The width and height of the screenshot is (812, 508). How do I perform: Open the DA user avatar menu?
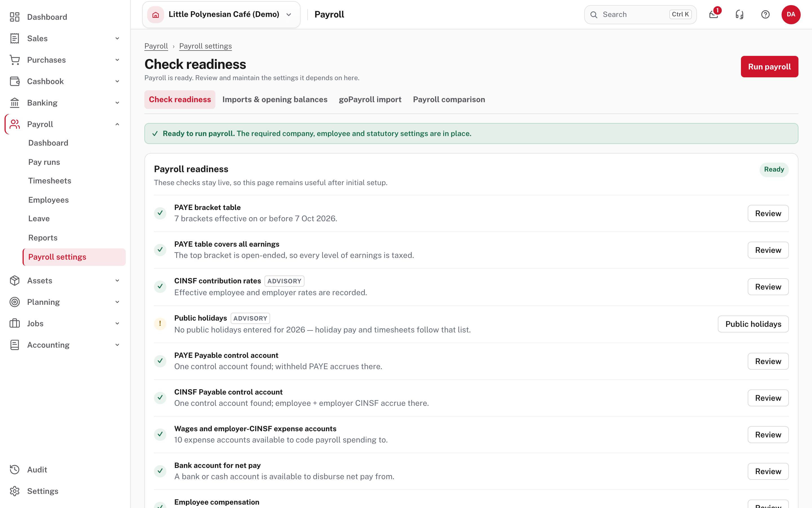click(x=791, y=14)
